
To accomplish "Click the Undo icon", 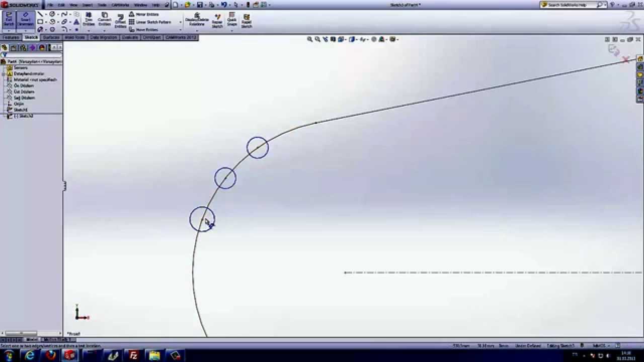I will 224,5.
